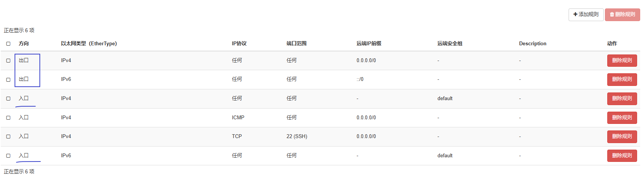This screenshot has width=644, height=178.
Task: Click the 删除规则 button at top right
Action: [x=622, y=15]
